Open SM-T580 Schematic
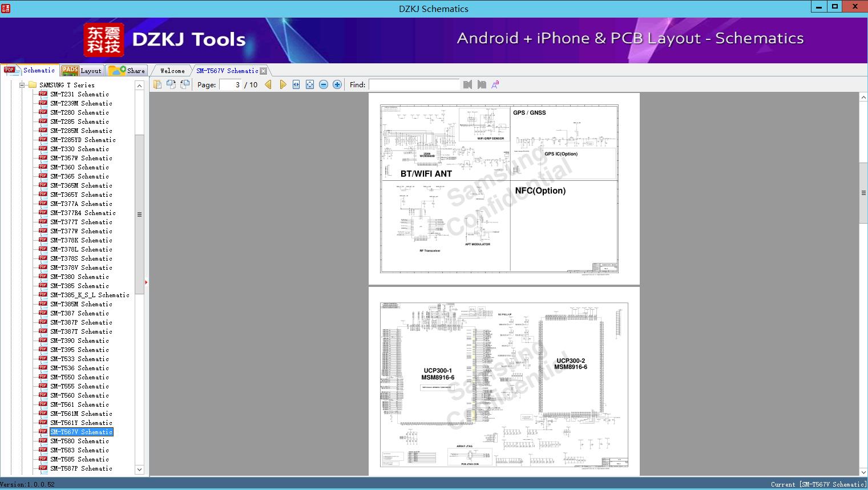The image size is (868, 490). pos(79,441)
